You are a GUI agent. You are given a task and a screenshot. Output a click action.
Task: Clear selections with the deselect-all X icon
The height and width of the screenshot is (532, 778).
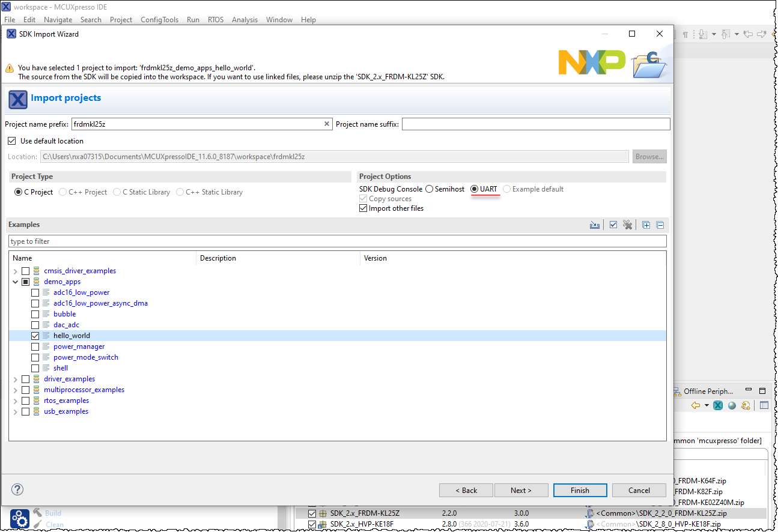[x=628, y=225]
